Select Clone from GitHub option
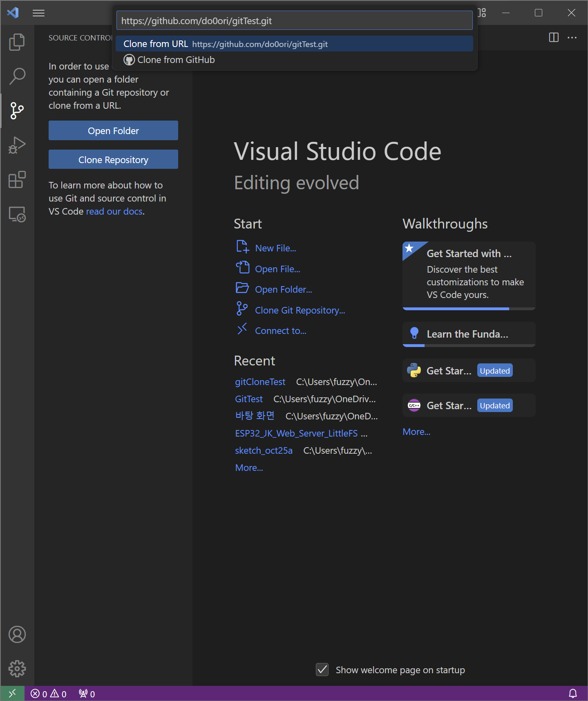The height and width of the screenshot is (701, 588). [294, 60]
